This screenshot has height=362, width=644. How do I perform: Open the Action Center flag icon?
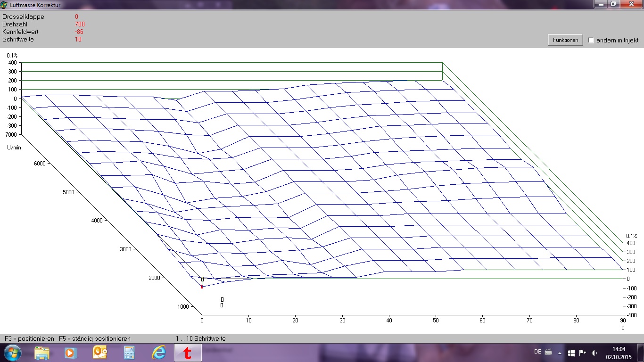tap(583, 353)
